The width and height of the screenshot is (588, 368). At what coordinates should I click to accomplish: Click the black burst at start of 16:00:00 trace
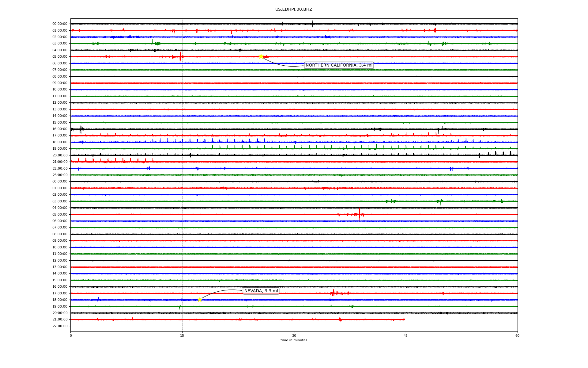click(x=80, y=129)
